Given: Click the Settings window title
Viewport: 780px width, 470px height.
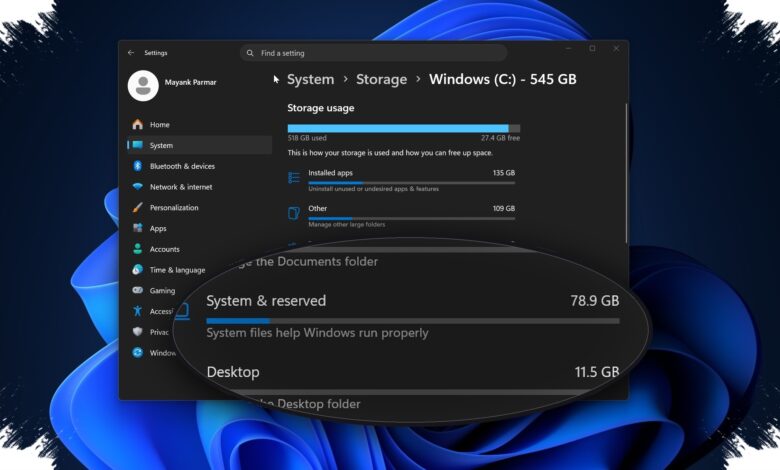Looking at the screenshot, I should pyautogui.click(x=156, y=53).
